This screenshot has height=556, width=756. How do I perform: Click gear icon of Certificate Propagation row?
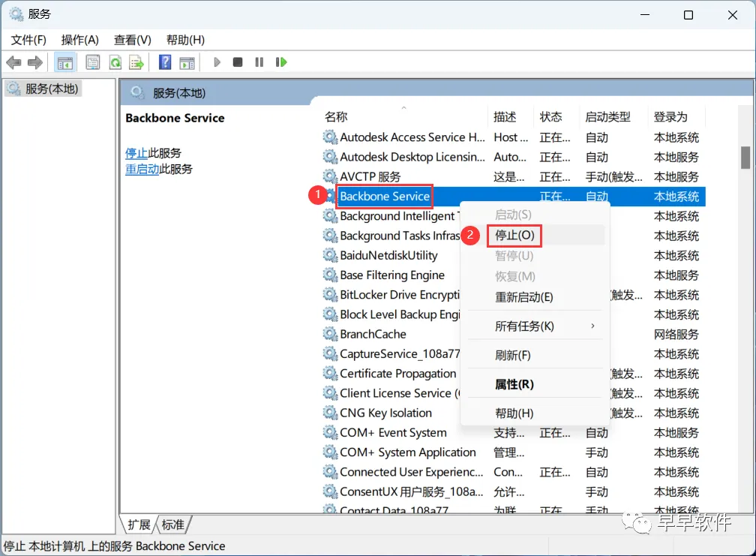pyautogui.click(x=330, y=373)
